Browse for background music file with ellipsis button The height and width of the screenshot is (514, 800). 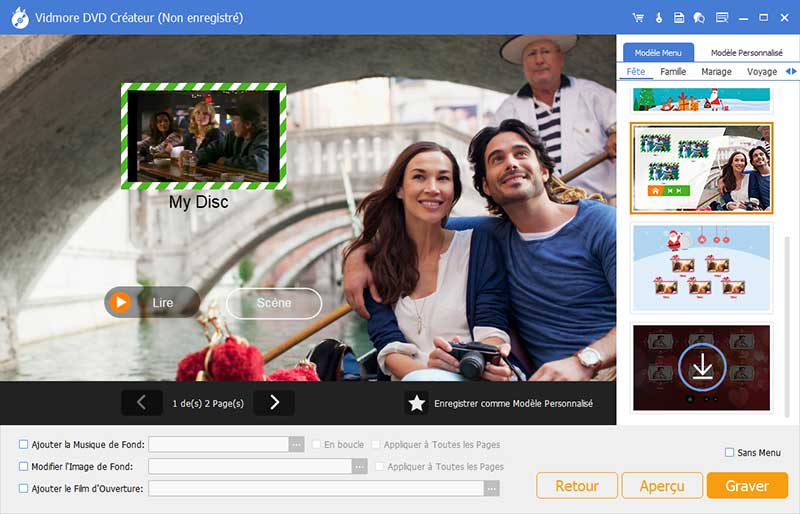pyautogui.click(x=296, y=444)
